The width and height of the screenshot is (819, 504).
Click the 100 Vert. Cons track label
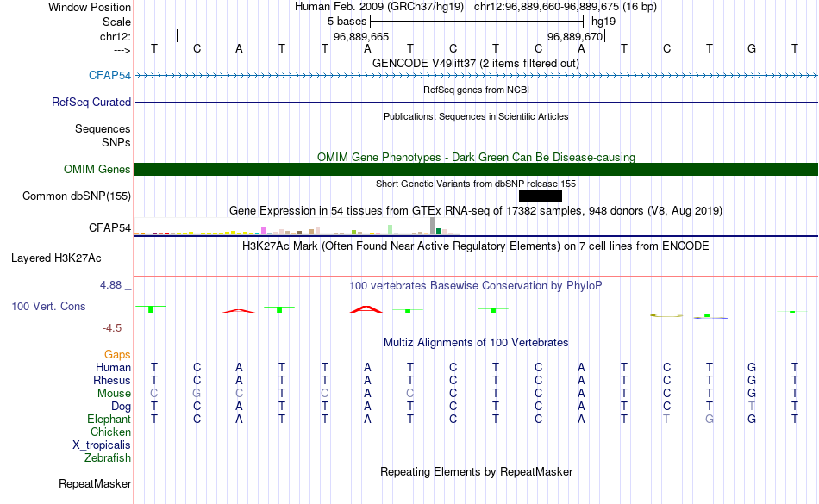click(x=48, y=306)
